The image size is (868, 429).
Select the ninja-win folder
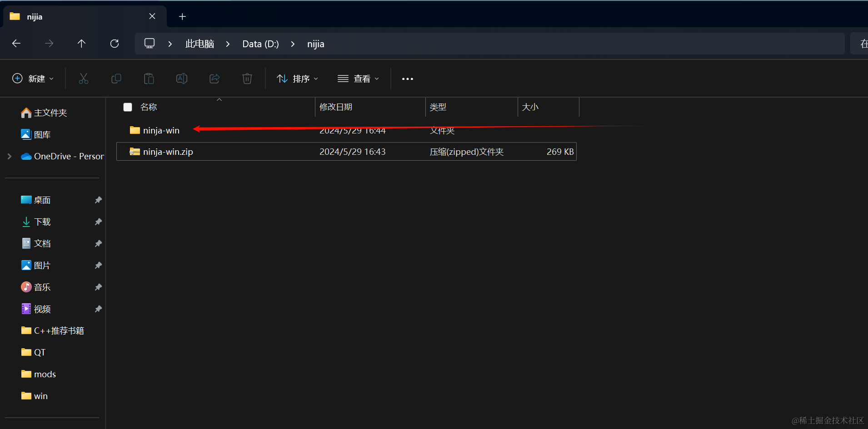346,130
